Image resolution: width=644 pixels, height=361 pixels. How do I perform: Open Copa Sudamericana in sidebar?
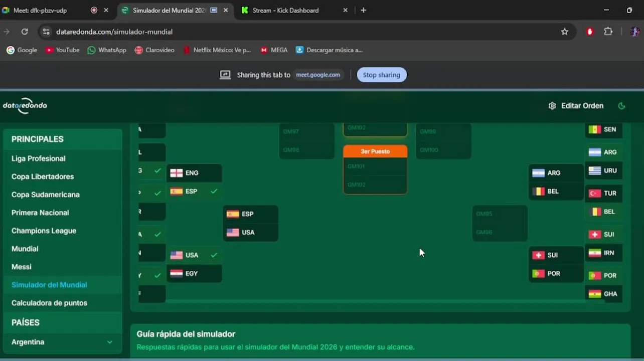(46, 195)
